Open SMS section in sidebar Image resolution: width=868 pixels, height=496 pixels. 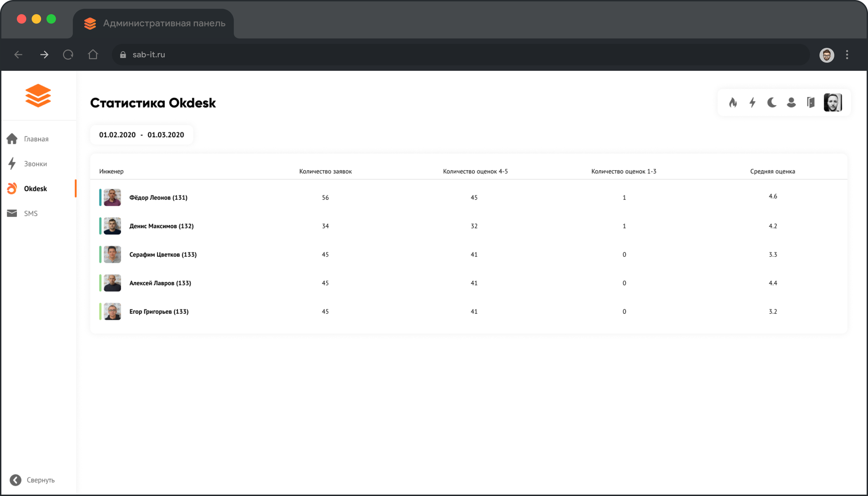coord(30,214)
